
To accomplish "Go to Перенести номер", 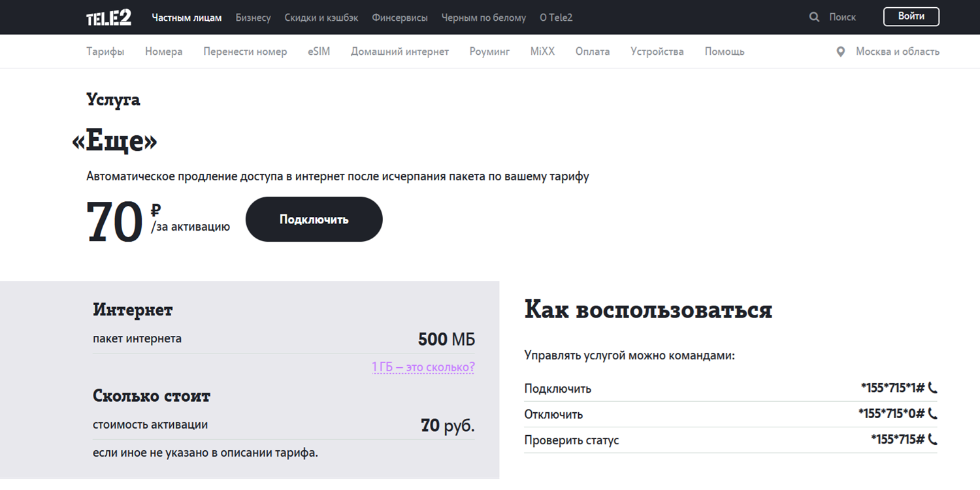I will pyautogui.click(x=245, y=52).
